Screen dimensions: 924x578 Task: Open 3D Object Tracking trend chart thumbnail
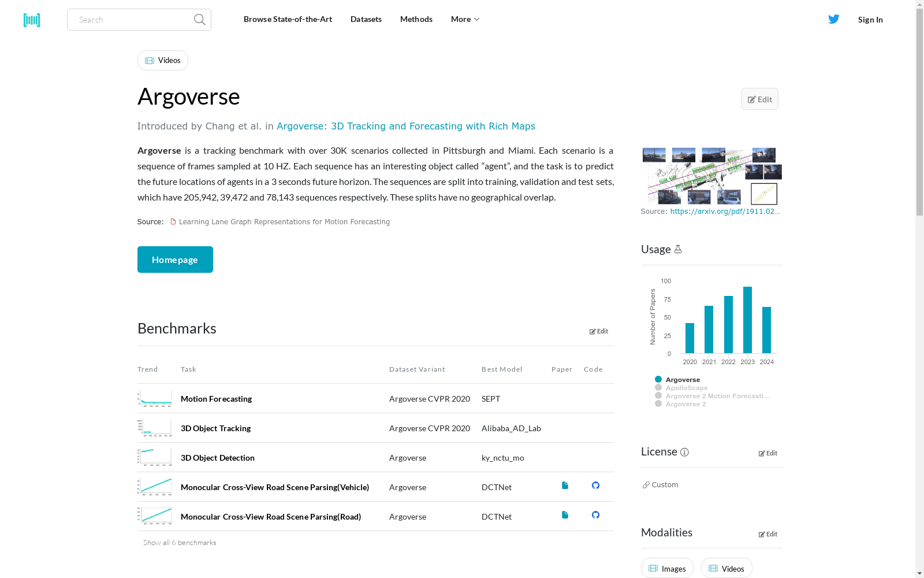point(155,428)
